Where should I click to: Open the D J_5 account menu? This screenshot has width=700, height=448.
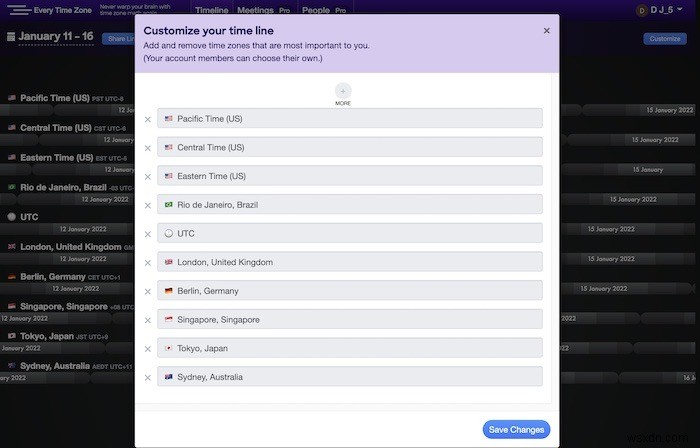[655, 10]
